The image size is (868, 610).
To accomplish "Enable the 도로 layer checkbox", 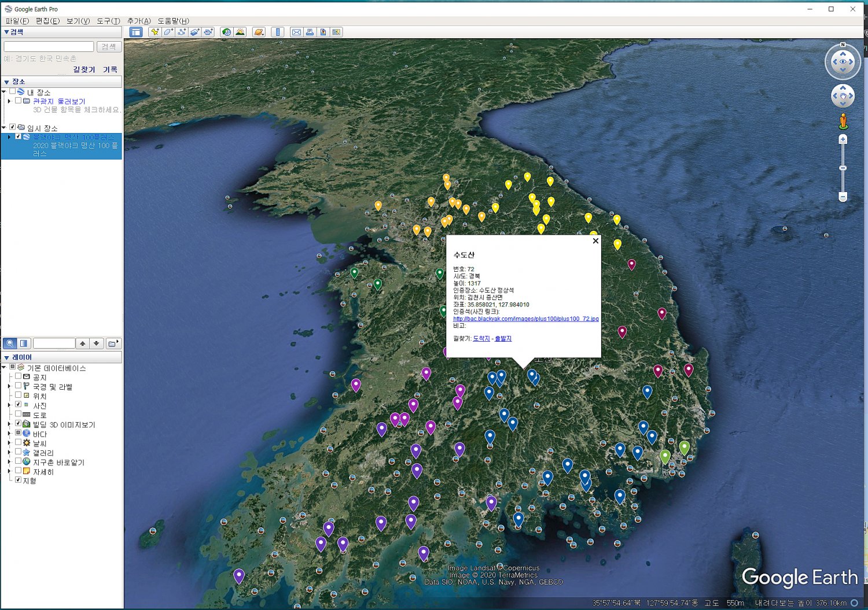I will 19,414.
